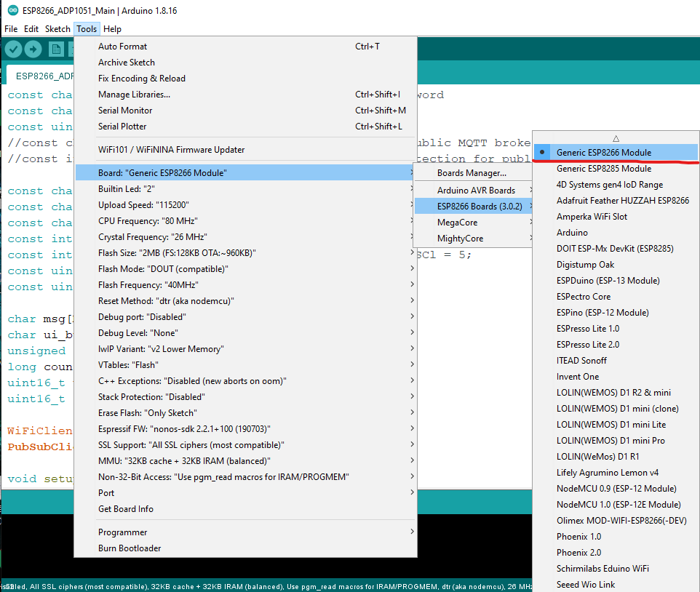Expand Builtin Led submenu
The width and height of the screenshot is (700, 592).
(x=247, y=189)
